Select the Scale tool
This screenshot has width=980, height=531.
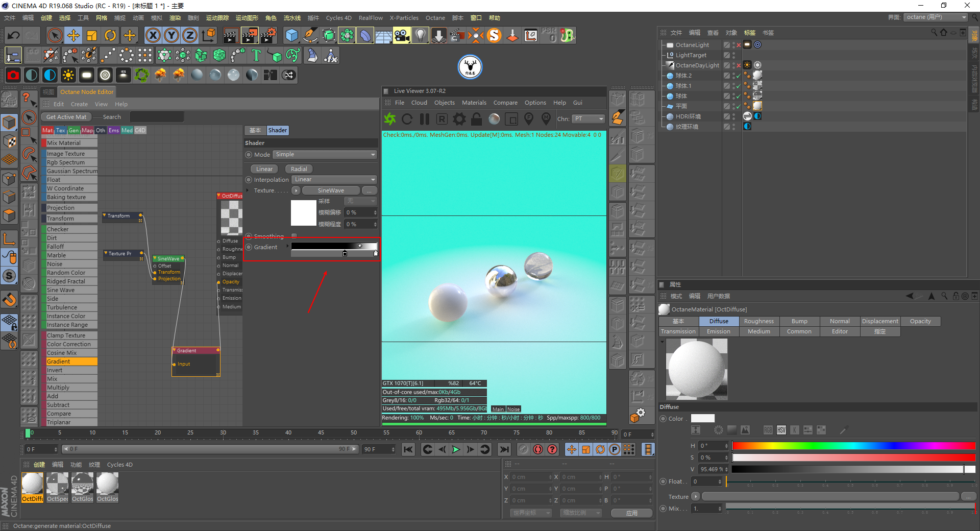coord(92,35)
